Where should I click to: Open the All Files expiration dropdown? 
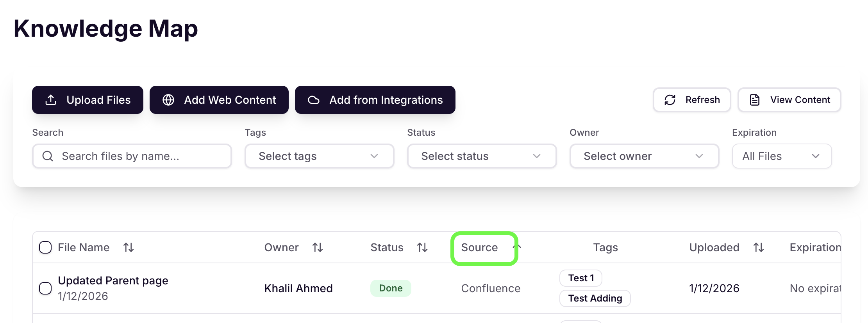click(782, 156)
